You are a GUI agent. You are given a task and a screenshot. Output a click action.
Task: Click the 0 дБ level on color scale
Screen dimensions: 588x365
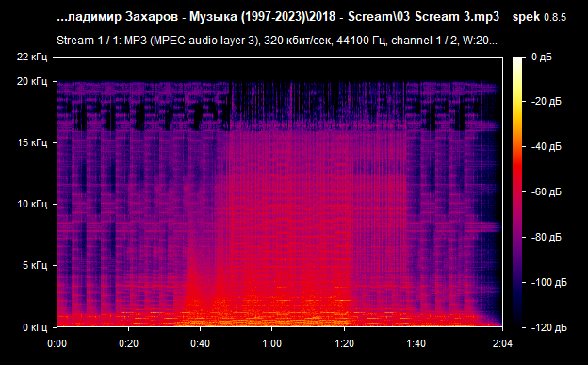pos(542,58)
